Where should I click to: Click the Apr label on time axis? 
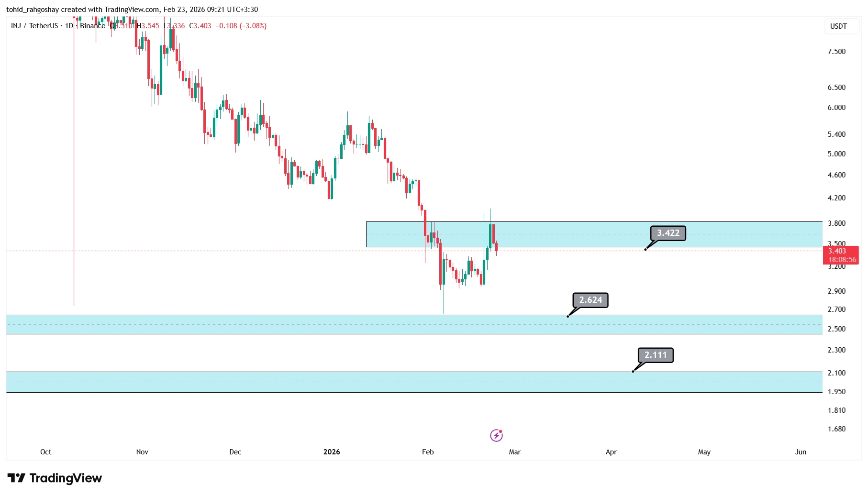click(611, 452)
